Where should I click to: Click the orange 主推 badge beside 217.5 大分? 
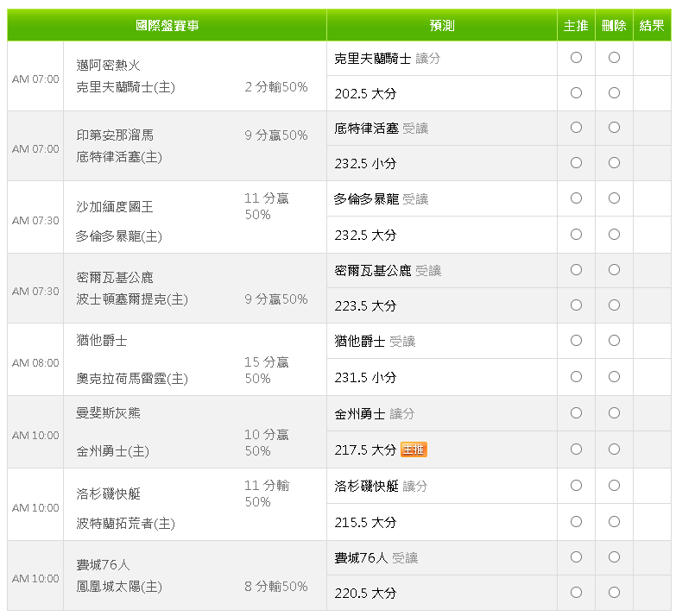[414, 449]
